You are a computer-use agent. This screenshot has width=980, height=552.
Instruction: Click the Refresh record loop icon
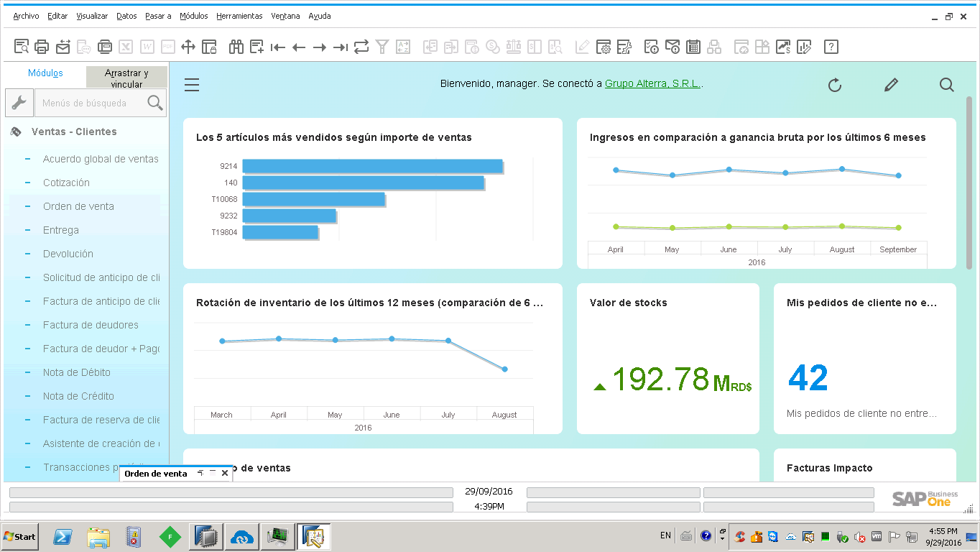click(x=361, y=47)
